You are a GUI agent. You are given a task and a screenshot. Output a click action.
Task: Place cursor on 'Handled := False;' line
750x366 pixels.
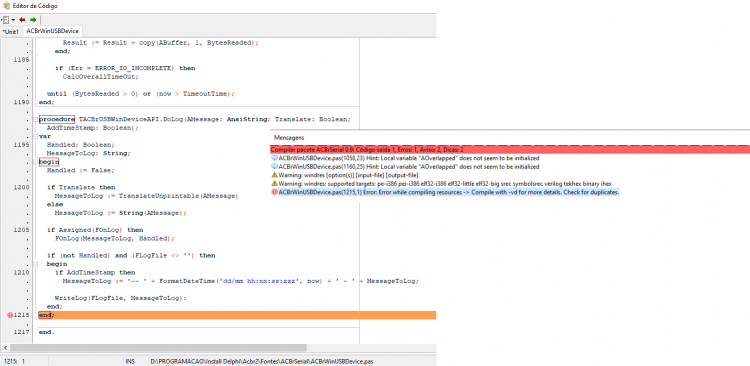point(80,170)
